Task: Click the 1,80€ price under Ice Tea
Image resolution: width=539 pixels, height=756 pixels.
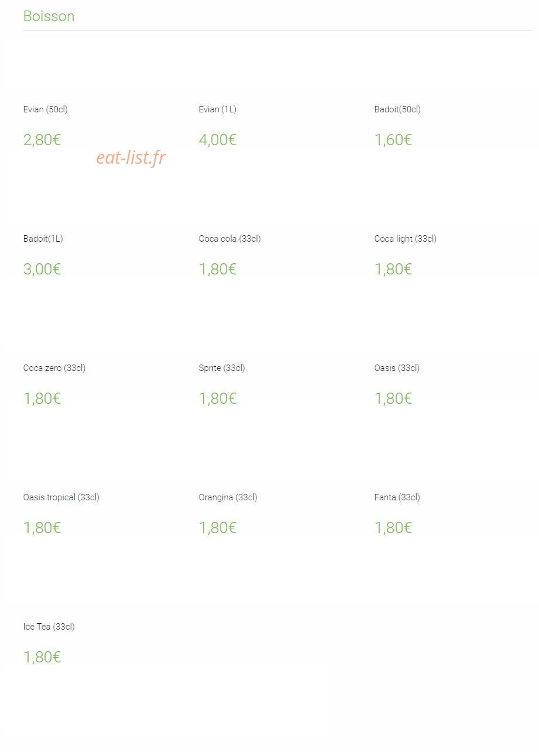Action: coord(42,657)
